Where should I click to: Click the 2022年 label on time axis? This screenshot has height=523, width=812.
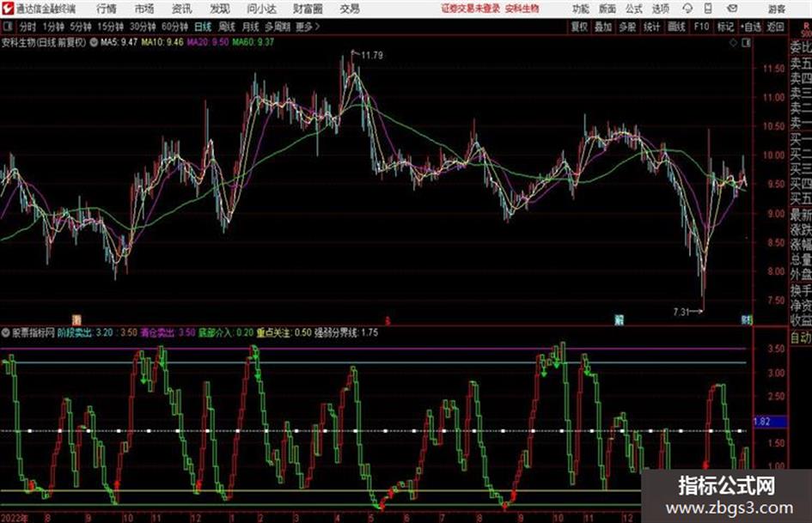[15, 518]
